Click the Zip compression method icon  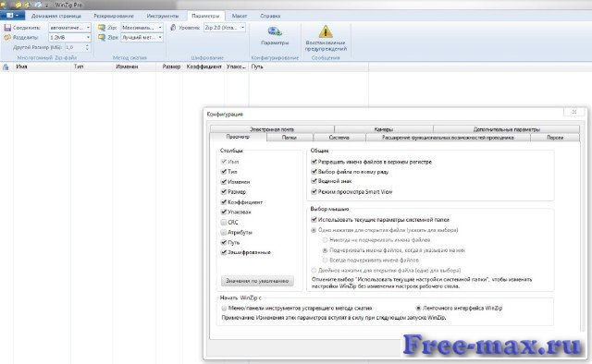point(102,28)
